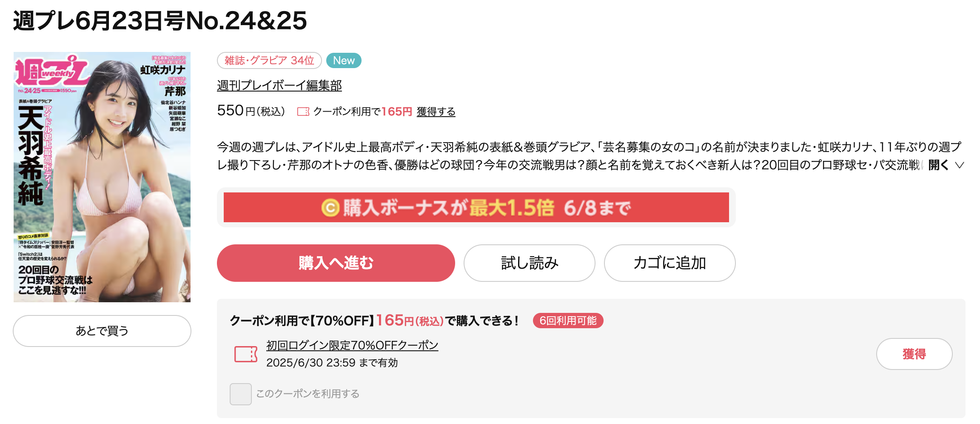This screenshot has height=424, width=980.
Task: Click the downward chevron beside 開く
Action: coord(959,165)
